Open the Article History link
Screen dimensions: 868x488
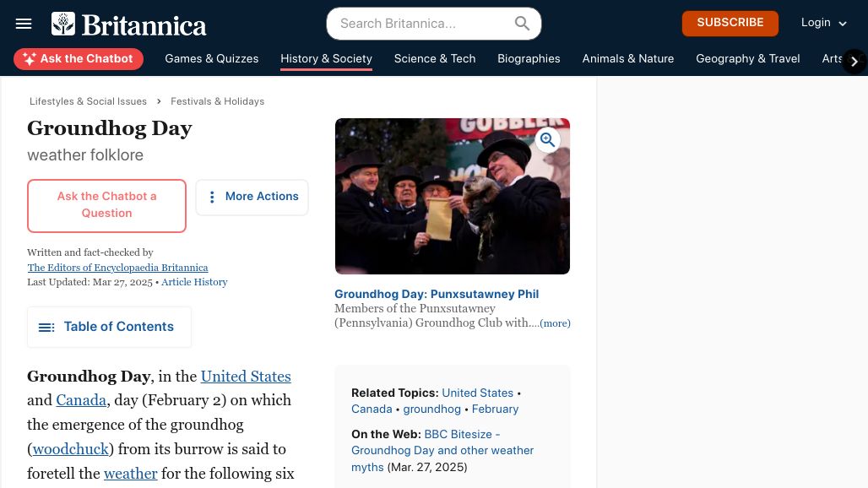point(194,282)
